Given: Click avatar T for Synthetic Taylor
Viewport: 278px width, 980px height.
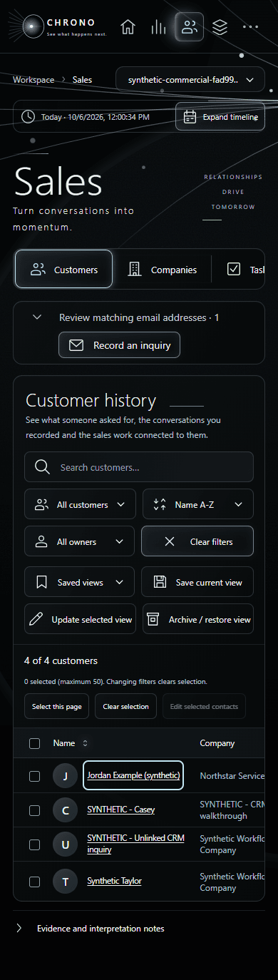Looking at the screenshot, I should click(x=65, y=882).
